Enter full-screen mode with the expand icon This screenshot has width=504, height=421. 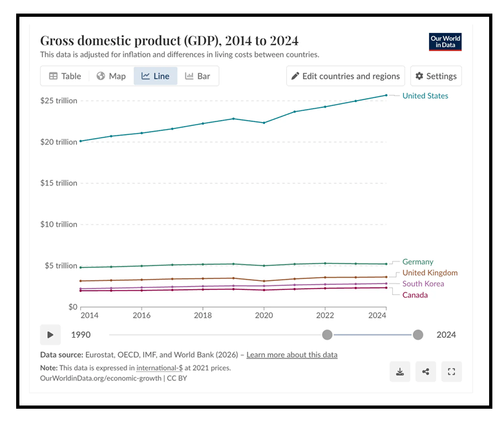point(452,371)
